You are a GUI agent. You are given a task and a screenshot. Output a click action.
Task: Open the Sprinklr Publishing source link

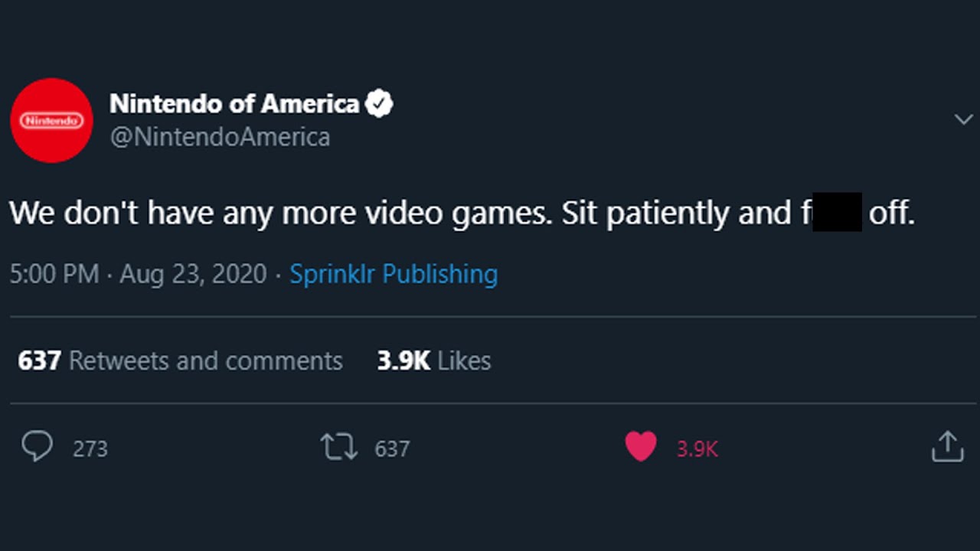394,274
